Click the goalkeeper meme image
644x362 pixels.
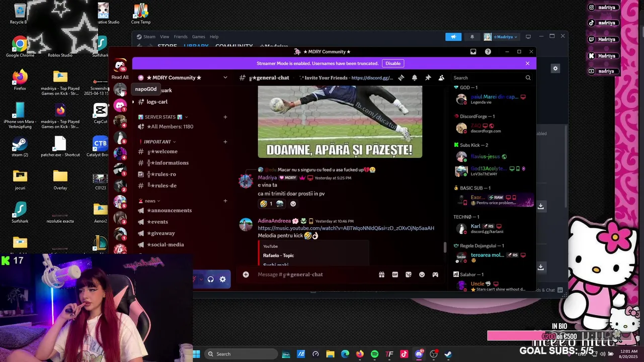(x=340, y=122)
